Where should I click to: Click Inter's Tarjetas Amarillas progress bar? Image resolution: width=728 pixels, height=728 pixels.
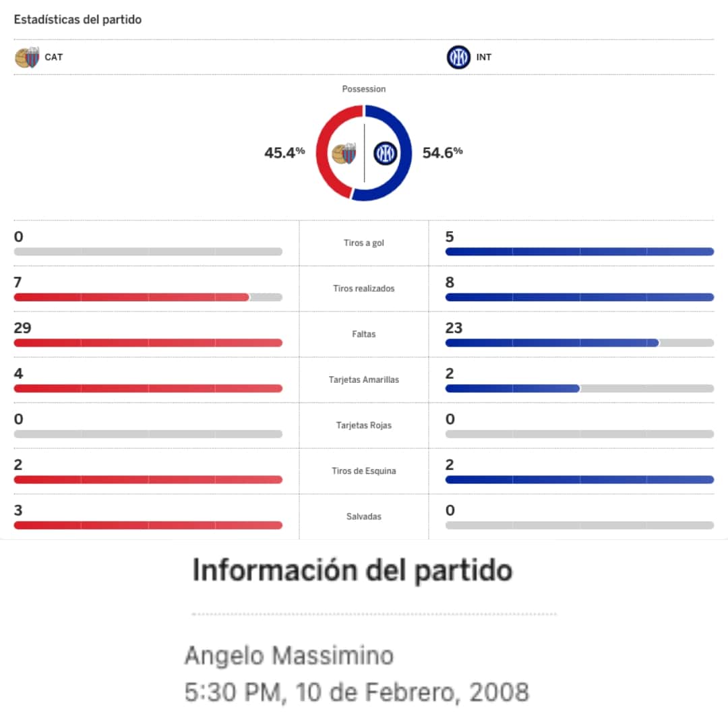579,388
